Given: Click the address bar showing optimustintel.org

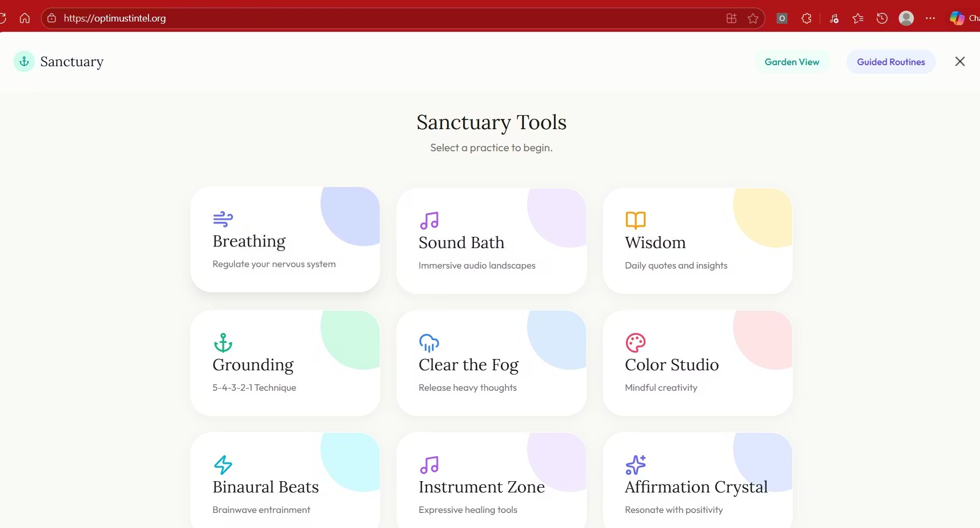Looking at the screenshot, I should [115, 18].
